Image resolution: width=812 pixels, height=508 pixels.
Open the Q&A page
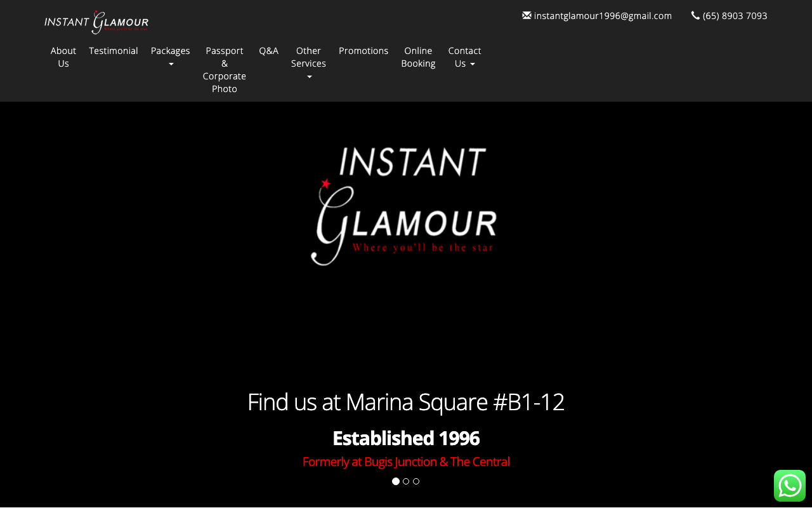tap(269, 51)
